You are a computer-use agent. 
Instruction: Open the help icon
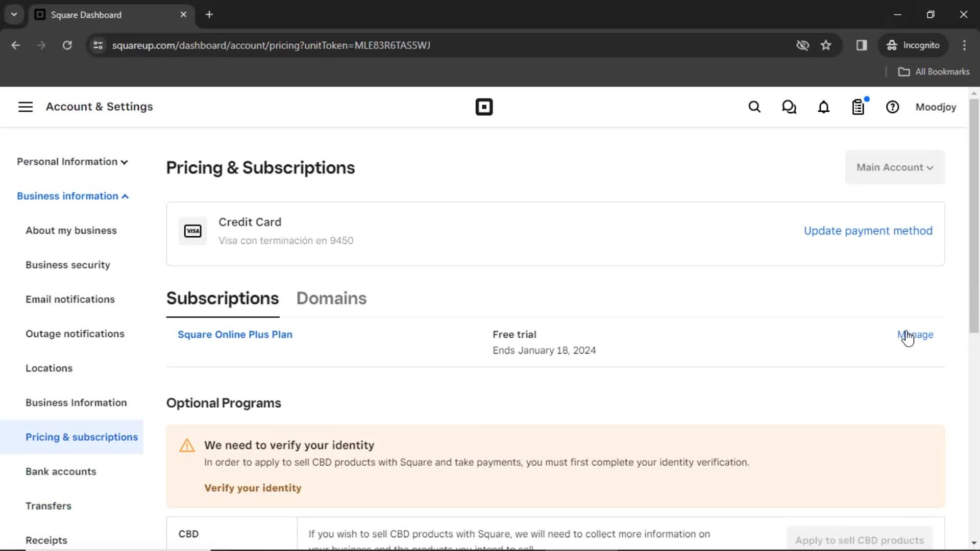point(893,107)
